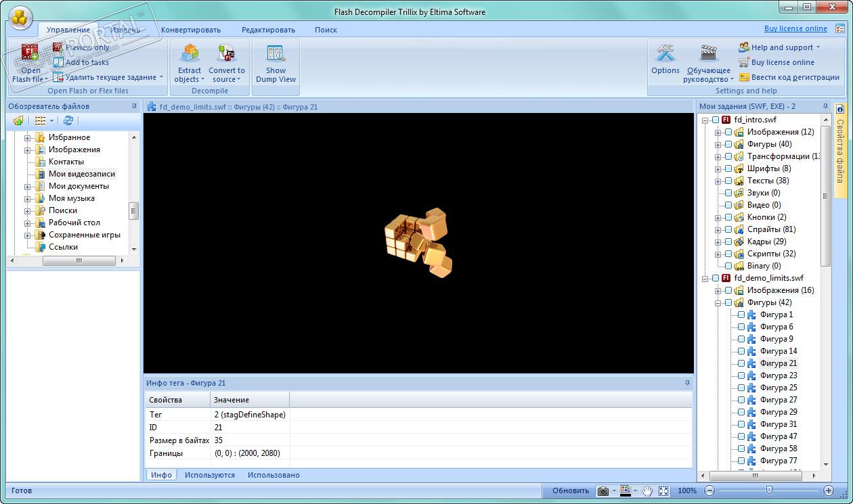
Task: Switch to the Извлечь ribbon tab
Action: click(x=125, y=30)
